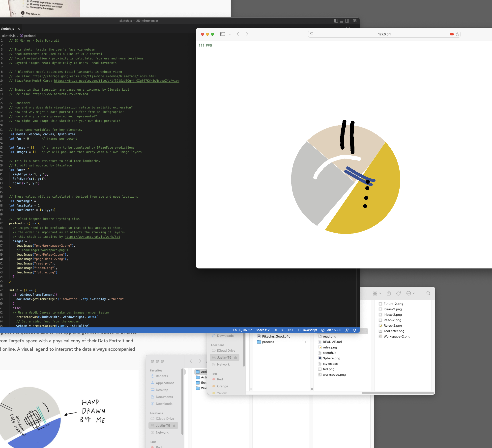Eject Justin-T5 drive in Finder sidebar
Screen dimensions: 492x448
pos(235,357)
